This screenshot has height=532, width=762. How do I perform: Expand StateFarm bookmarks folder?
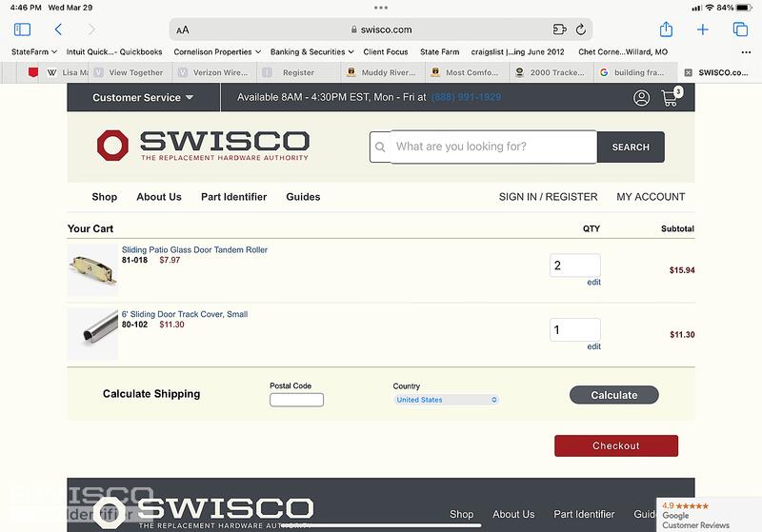(x=34, y=52)
